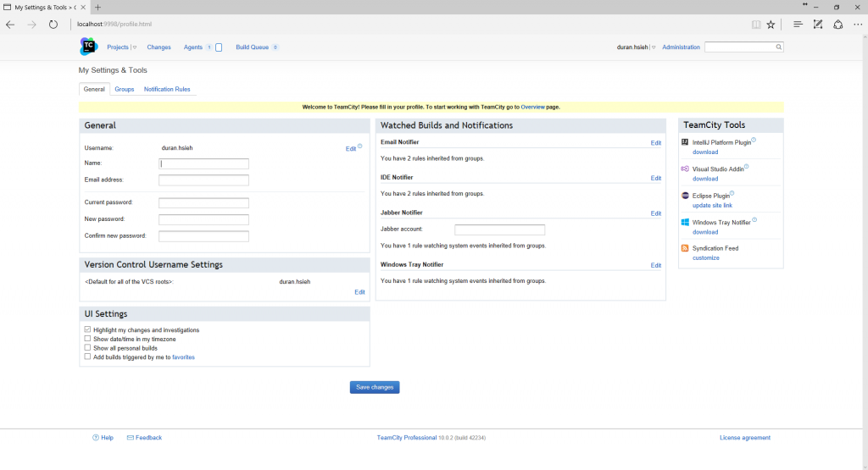This screenshot has height=470, width=868.
Task: Edit the Jabber Notifier rules
Action: [656, 213]
